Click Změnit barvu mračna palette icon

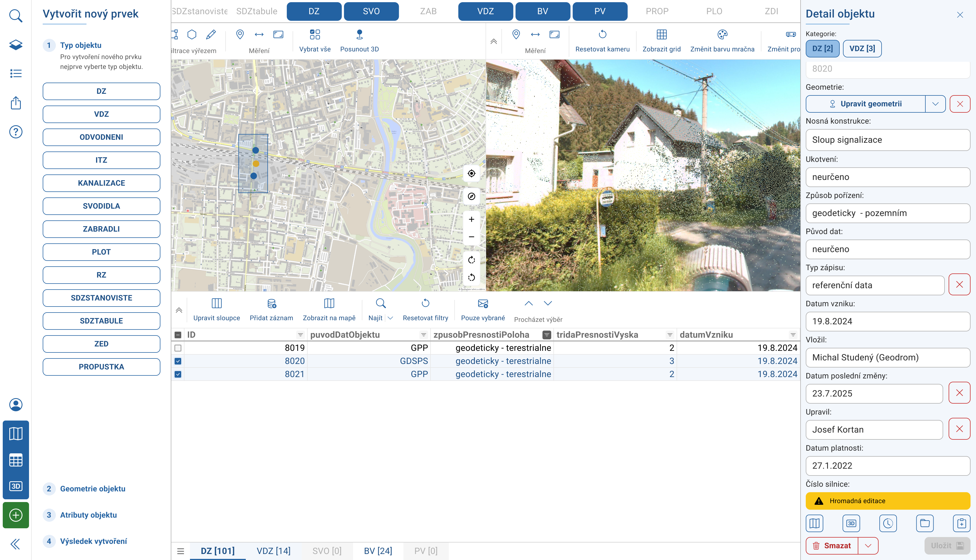tap(722, 35)
